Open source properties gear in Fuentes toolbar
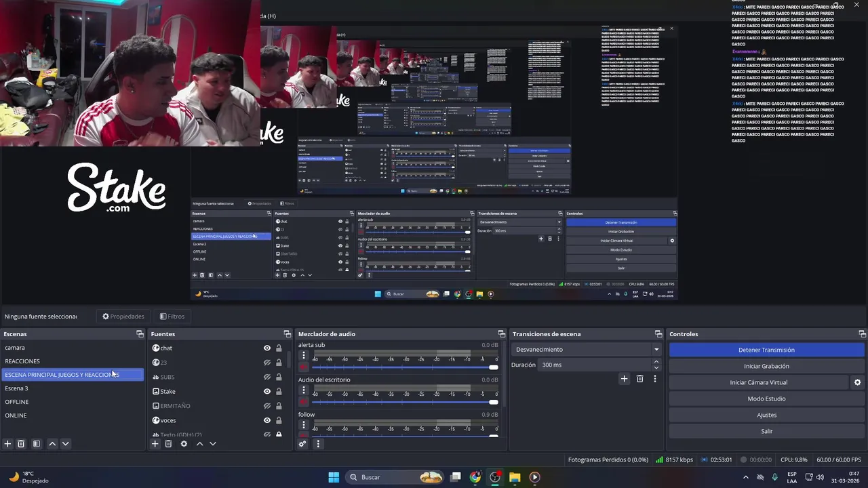This screenshot has width=868, height=488. (x=184, y=444)
